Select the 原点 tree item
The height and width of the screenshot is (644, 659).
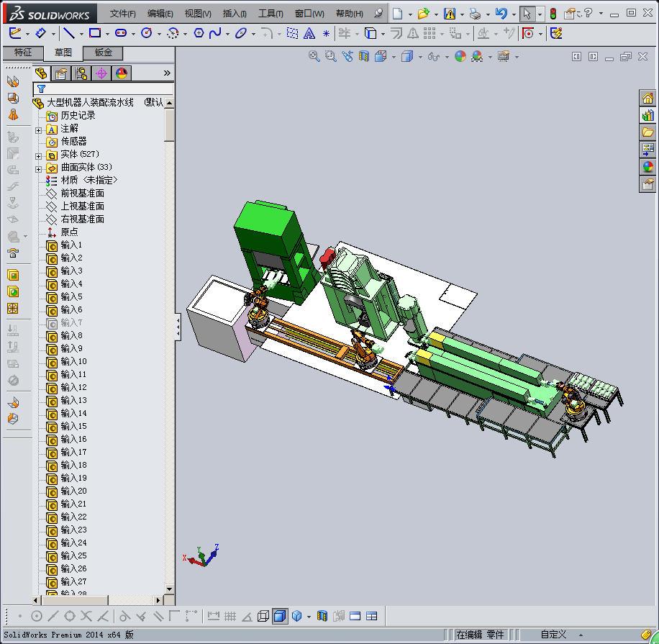click(x=69, y=232)
